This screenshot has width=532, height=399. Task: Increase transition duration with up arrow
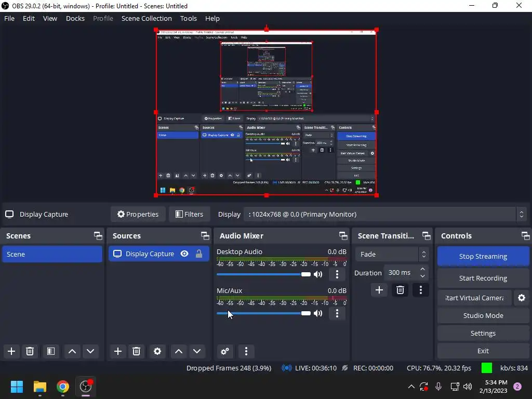pos(422,270)
